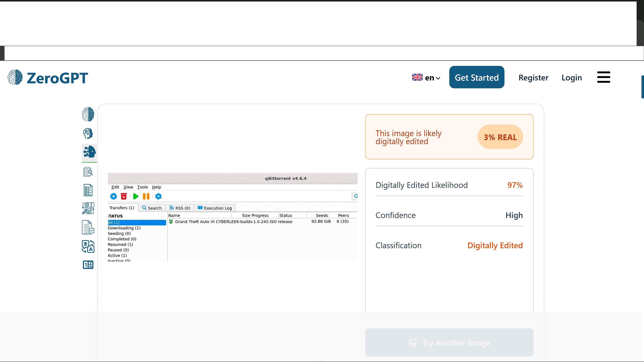
Task: Click the Get Started button
Action: (x=476, y=77)
